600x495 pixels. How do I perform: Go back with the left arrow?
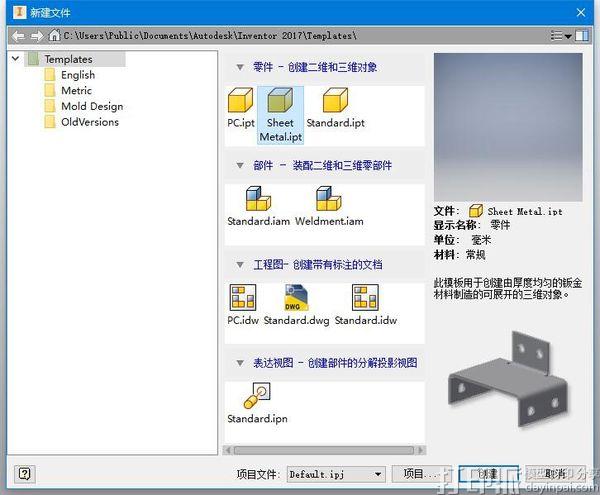(x=18, y=36)
